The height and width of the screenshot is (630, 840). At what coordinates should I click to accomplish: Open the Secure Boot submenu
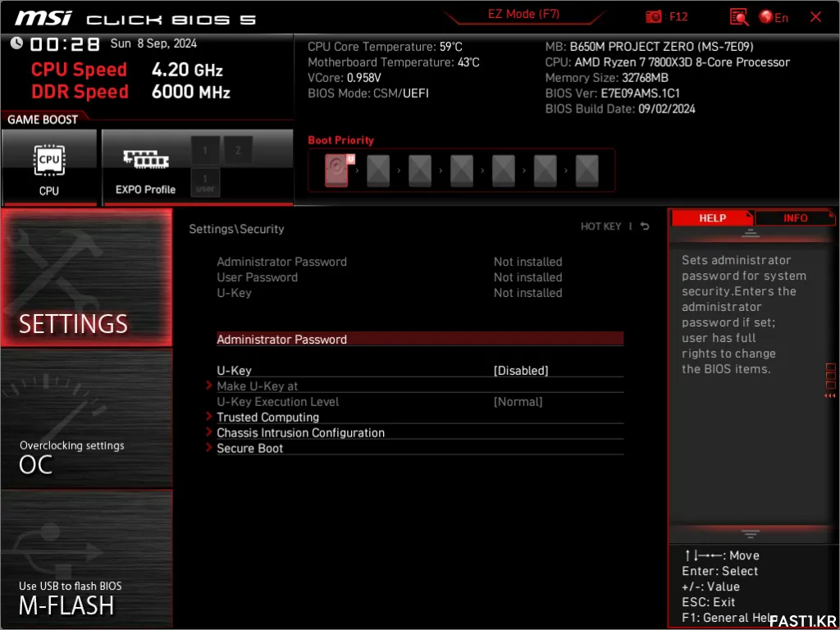(249, 449)
